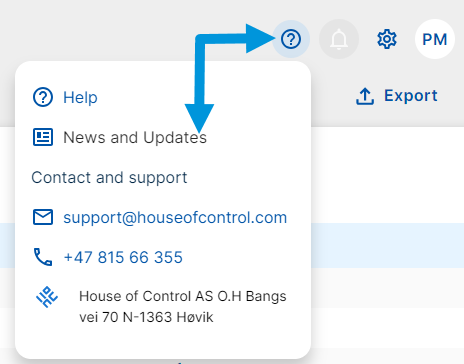This screenshot has width=464, height=364.
Task: Click the newspaper icon beside News and Updates
Action: pos(43,137)
